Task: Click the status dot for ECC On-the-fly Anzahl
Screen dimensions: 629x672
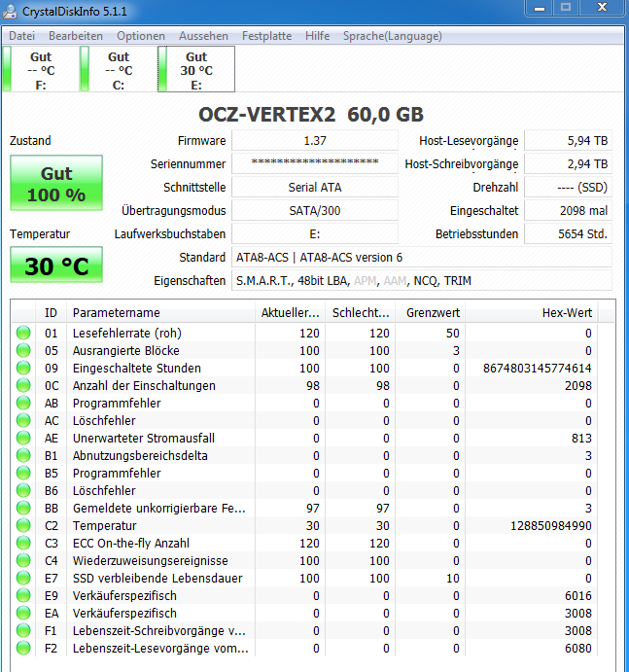Action: pos(23,543)
